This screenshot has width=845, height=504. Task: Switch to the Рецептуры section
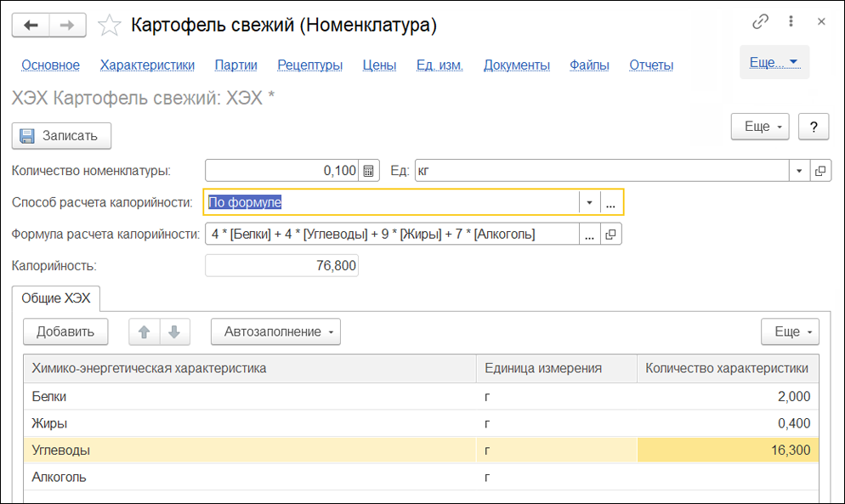point(309,65)
